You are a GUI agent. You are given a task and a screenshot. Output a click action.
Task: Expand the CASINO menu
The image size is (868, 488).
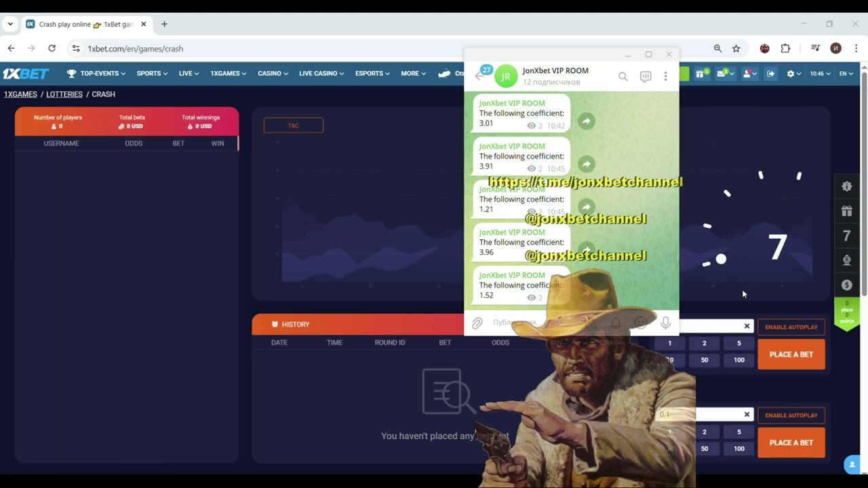[x=273, y=73]
